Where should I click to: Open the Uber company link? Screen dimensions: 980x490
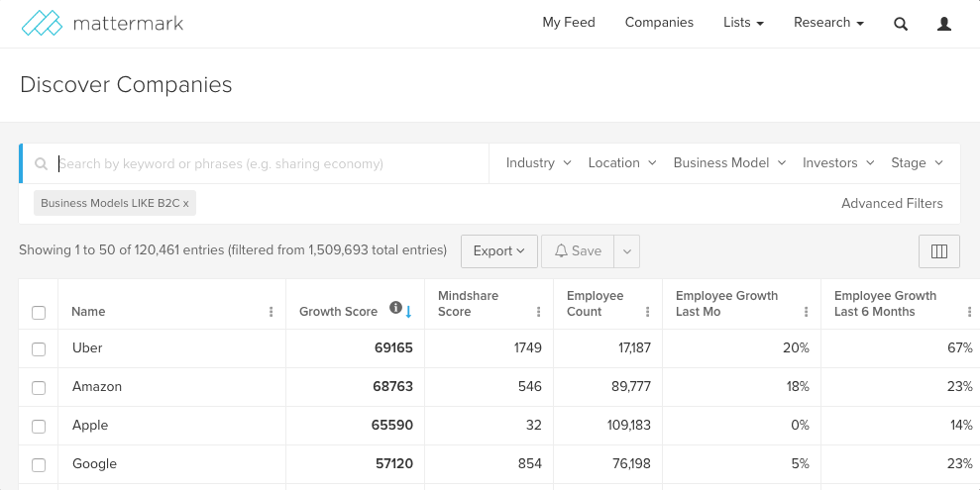pyautogui.click(x=87, y=347)
